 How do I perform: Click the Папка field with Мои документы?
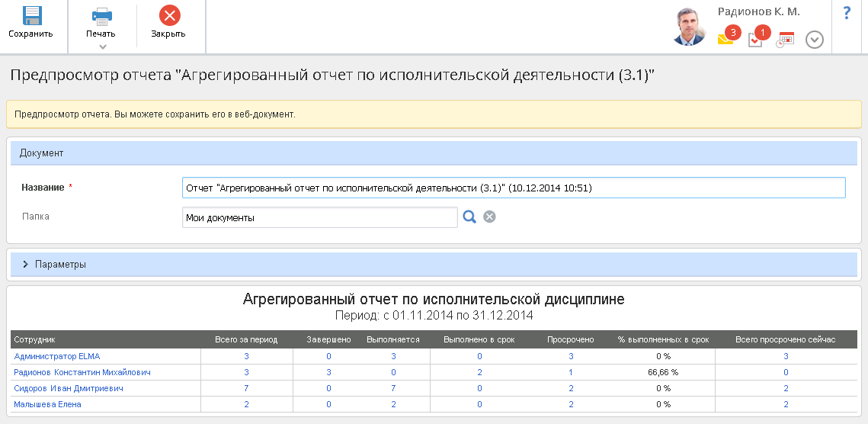pyautogui.click(x=320, y=217)
